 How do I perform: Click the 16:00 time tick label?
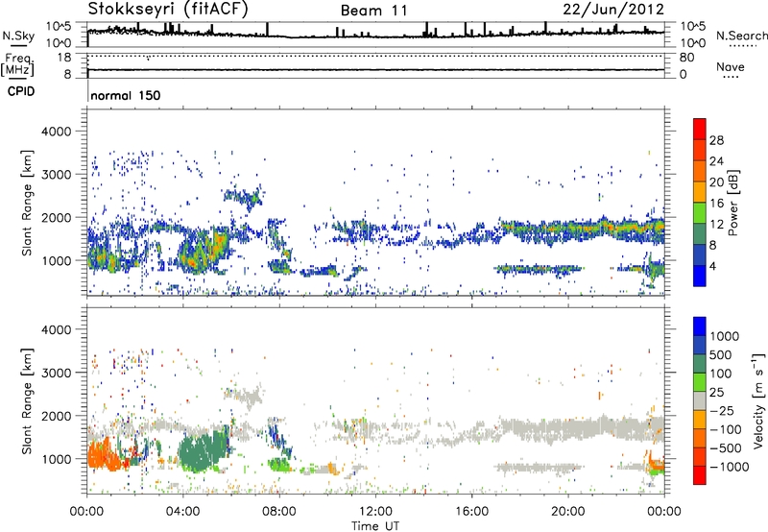click(x=471, y=512)
